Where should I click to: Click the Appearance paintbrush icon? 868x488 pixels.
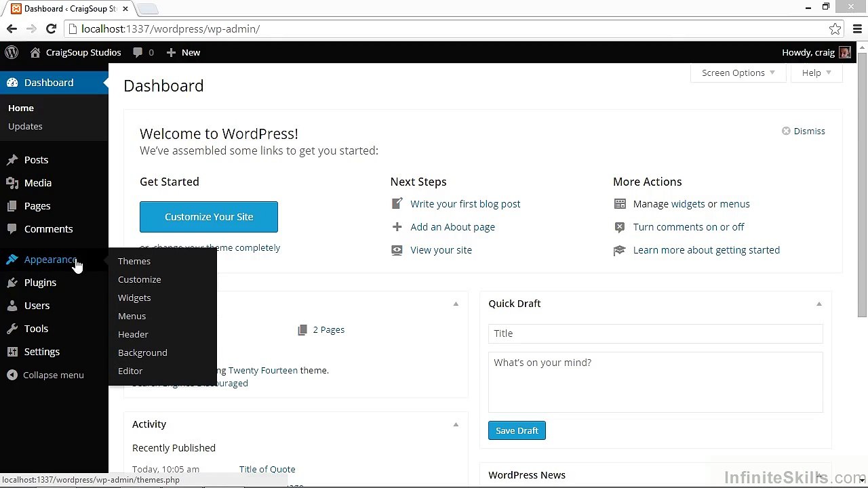pyautogui.click(x=12, y=260)
